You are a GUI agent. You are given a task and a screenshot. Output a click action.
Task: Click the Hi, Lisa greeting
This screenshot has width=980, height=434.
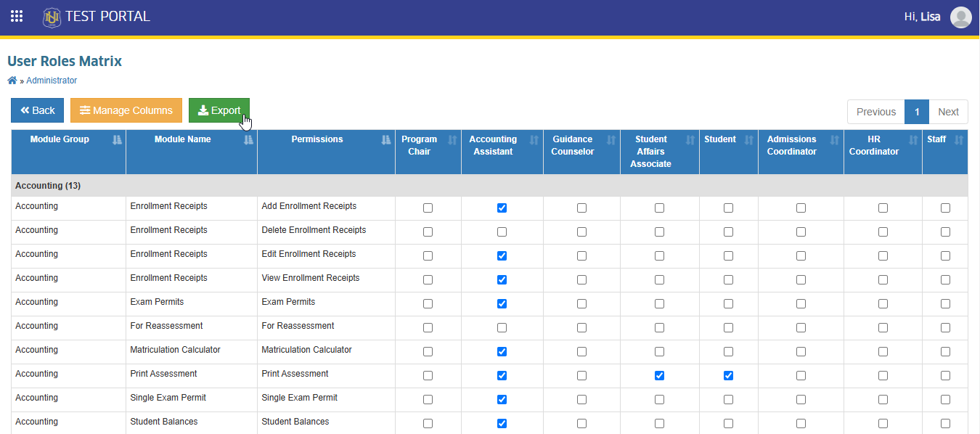(x=923, y=17)
